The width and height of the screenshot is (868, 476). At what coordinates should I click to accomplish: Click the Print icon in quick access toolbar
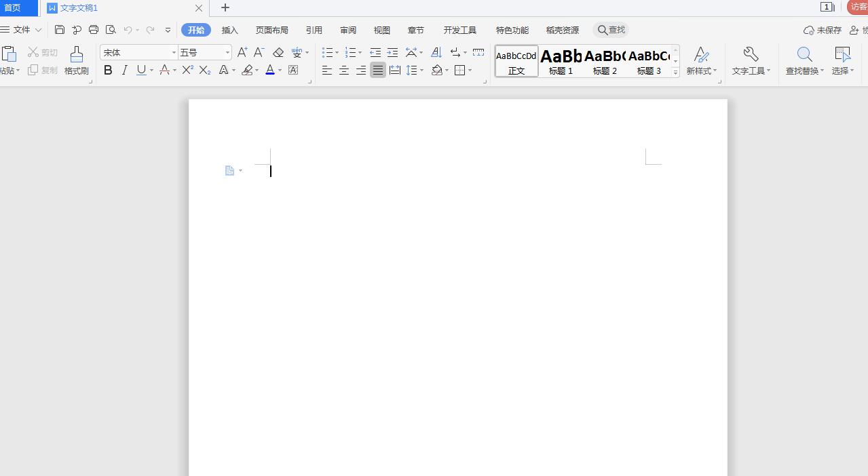pos(94,30)
